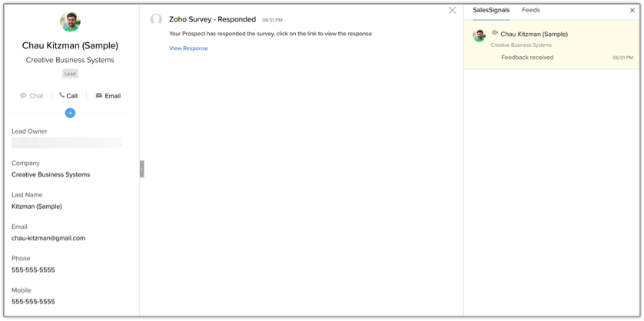Click the Last Name value Kitzman (Sample)
The width and height of the screenshot is (644, 321).
37,207
